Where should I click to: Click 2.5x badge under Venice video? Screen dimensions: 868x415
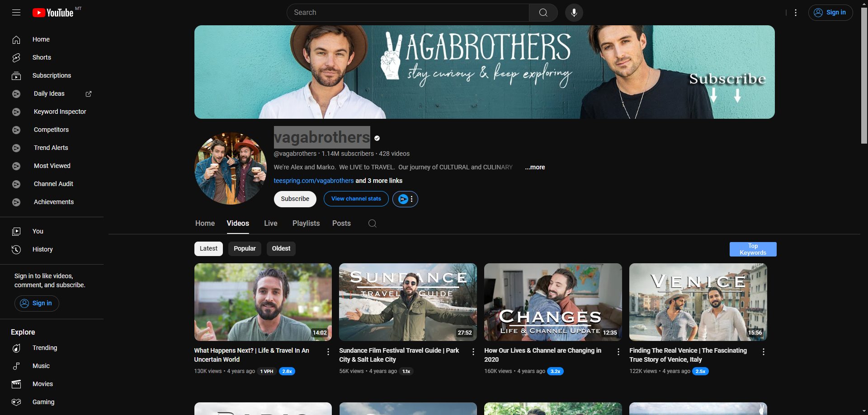[700, 372]
